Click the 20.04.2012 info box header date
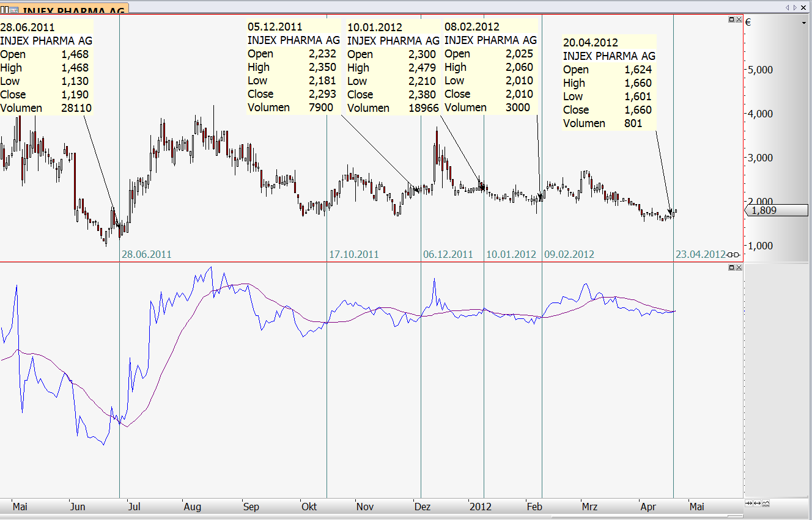Screen dimensions: 812x520 [591, 43]
